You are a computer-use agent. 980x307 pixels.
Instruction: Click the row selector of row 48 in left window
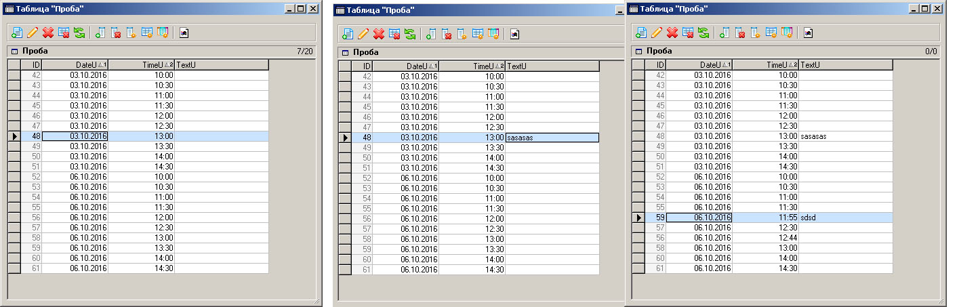[x=14, y=136]
